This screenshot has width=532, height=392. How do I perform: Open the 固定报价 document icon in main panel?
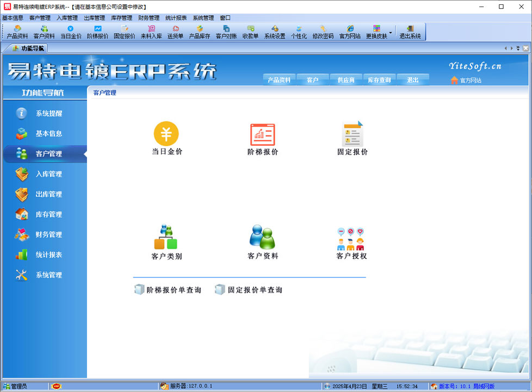[352, 134]
